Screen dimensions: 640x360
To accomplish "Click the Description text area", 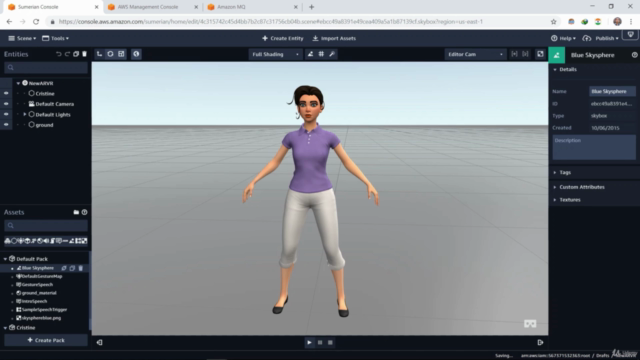I will tap(594, 147).
